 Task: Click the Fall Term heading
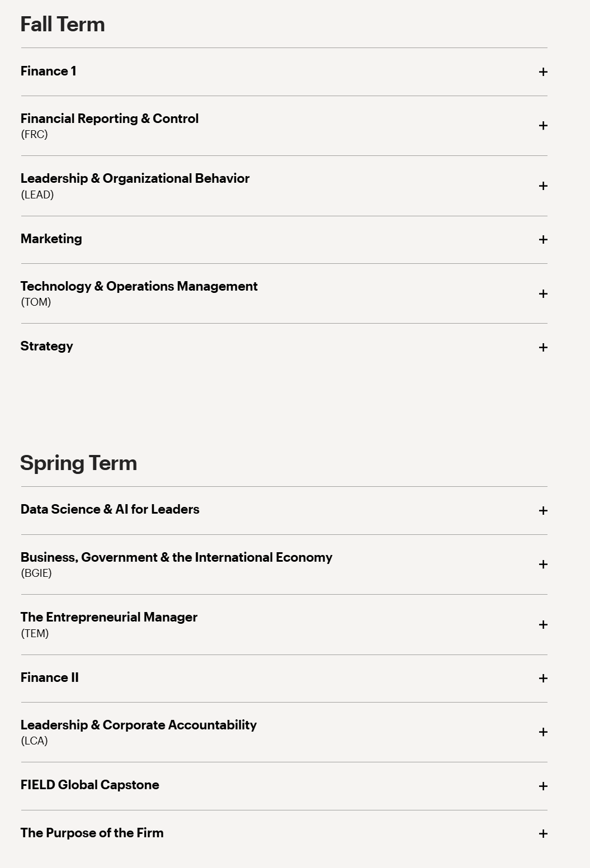pos(63,25)
